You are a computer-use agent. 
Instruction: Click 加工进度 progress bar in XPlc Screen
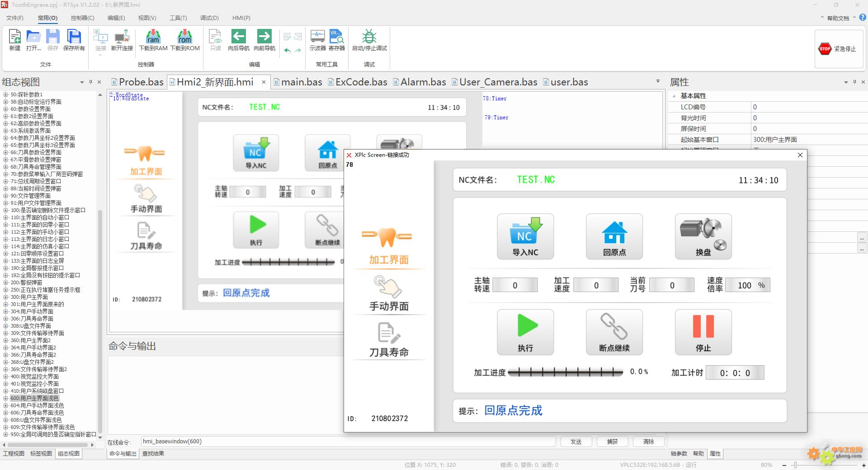565,372
